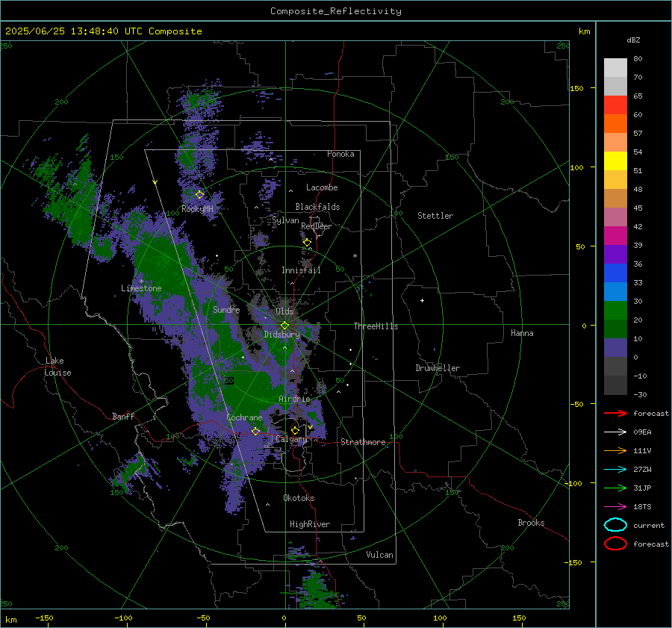The image size is (672, 628).
Task: Click the red forecast arrow in legend
Action: (x=615, y=413)
